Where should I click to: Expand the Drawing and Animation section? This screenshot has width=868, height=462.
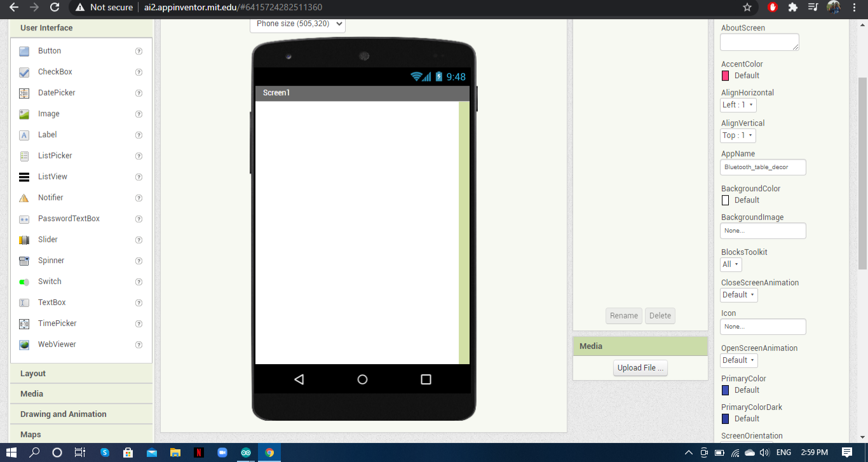(x=81, y=414)
